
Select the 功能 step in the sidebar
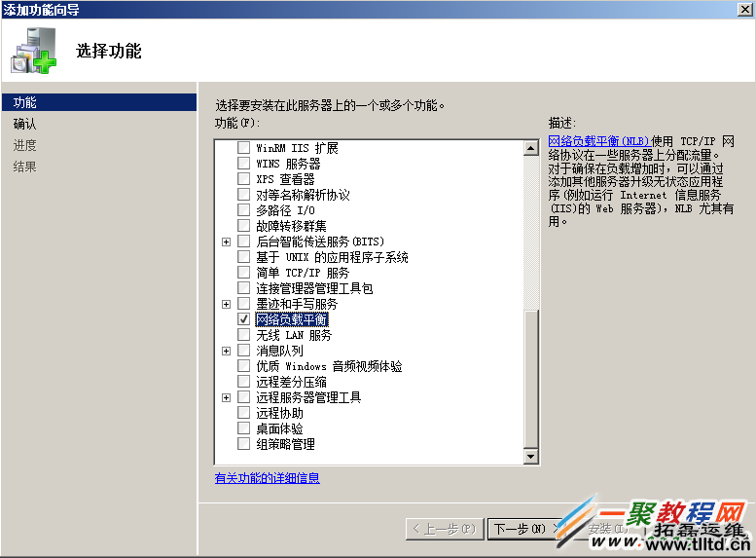(99, 102)
